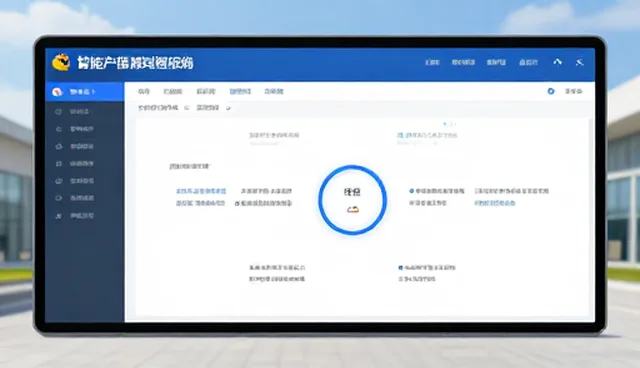The image size is (640, 368).
Task: Click the rightmost tools icon in header
Action: [x=580, y=62]
